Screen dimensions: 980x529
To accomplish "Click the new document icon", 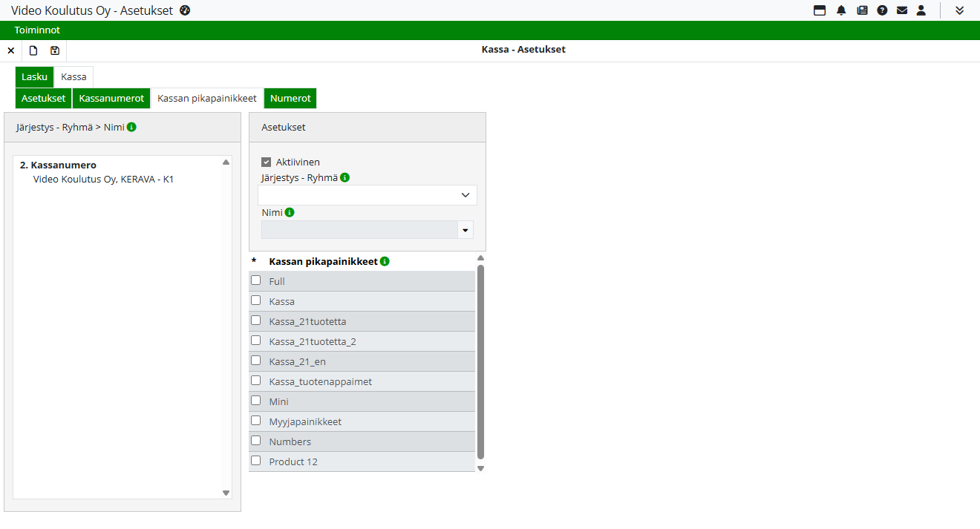I will (33, 50).
